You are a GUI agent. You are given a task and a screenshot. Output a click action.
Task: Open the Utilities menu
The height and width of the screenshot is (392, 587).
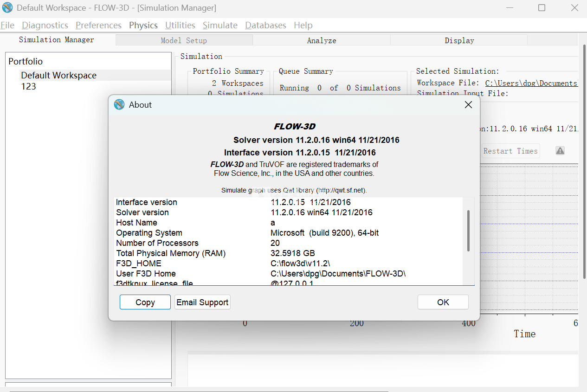pos(180,26)
